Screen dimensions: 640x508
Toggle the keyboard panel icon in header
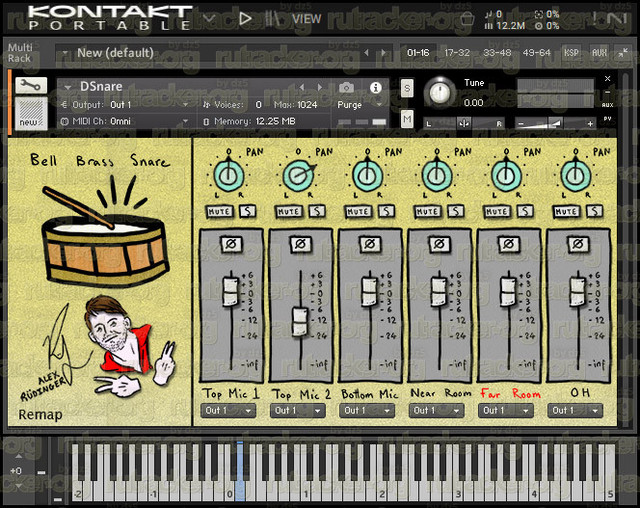[x=271, y=18]
